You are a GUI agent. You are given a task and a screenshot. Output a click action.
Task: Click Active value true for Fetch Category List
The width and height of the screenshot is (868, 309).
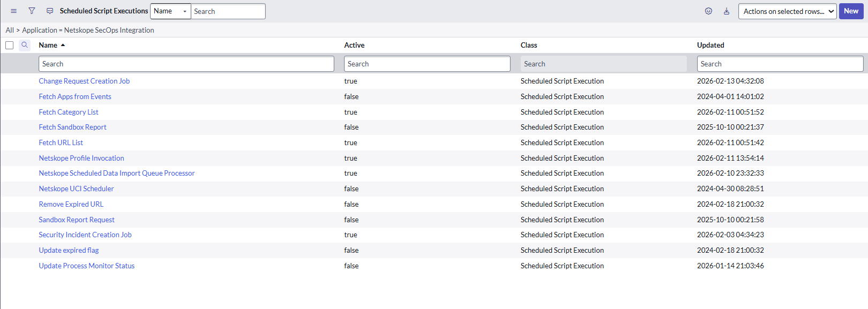coord(350,112)
